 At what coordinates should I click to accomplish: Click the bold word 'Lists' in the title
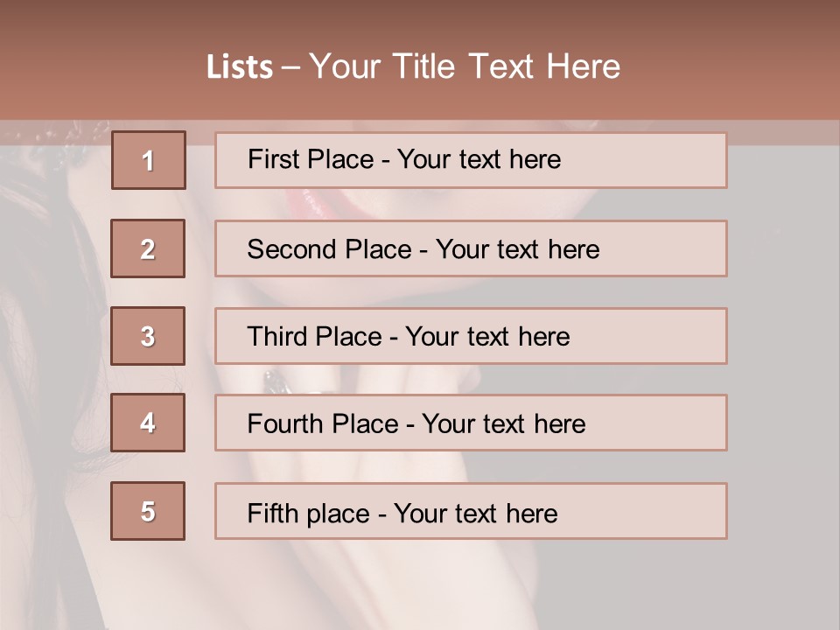240,67
